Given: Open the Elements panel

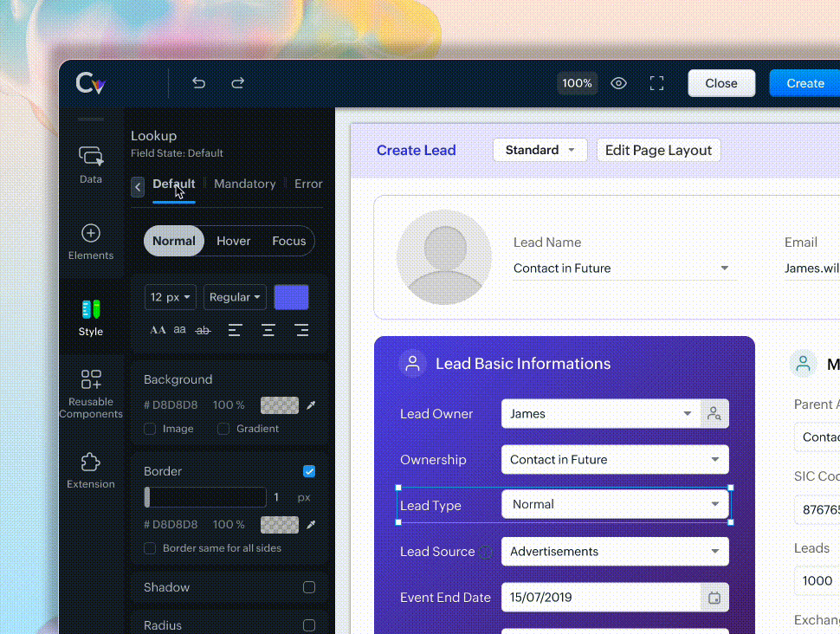Looking at the screenshot, I should click(x=91, y=242).
